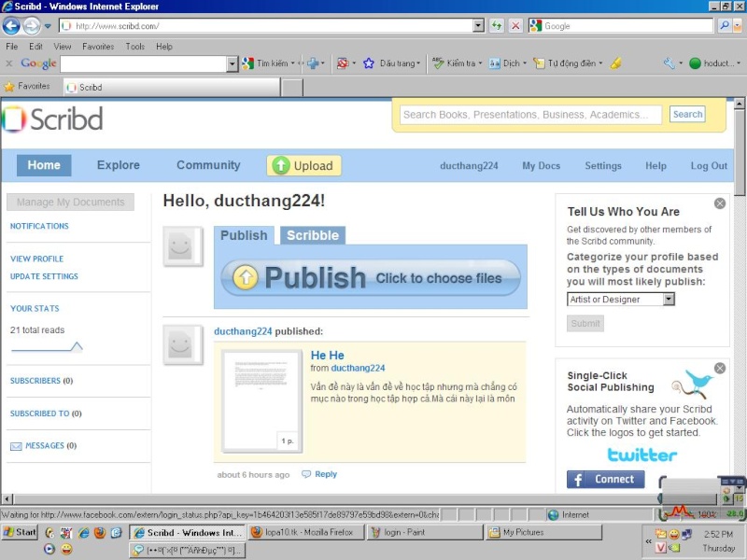Open the Google toolbar search box dropdown
The width and height of the screenshot is (747, 560).
232,63
